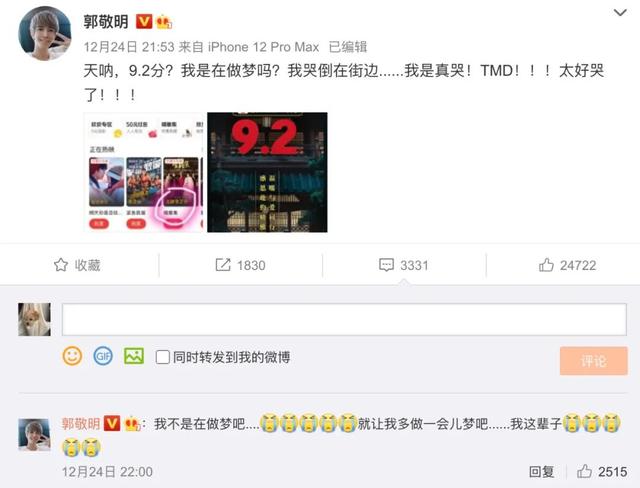Click 回复 under 郭敬明's comment
Screen dimensions: 640x488
click(x=541, y=472)
